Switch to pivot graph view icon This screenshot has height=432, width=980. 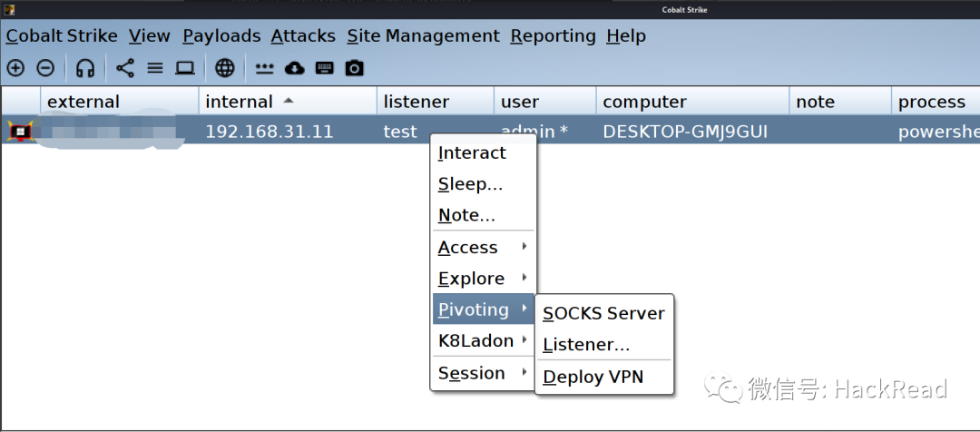125,67
